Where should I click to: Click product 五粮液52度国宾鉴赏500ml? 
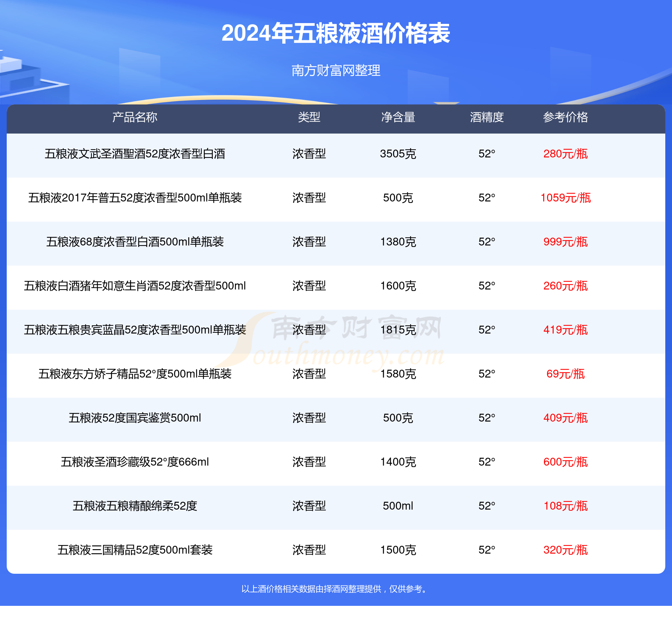(x=135, y=418)
